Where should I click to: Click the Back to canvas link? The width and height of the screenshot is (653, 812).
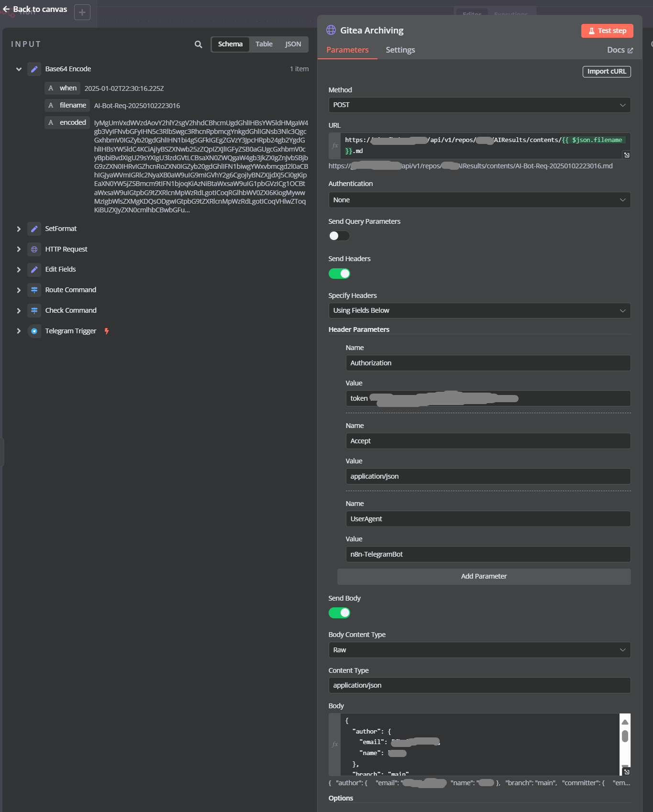pos(35,9)
